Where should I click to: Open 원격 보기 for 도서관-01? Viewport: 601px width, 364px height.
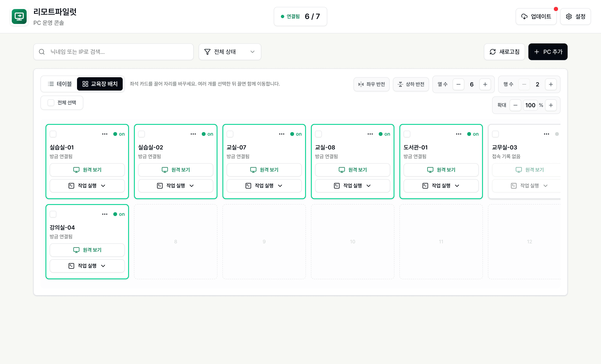[441, 170]
